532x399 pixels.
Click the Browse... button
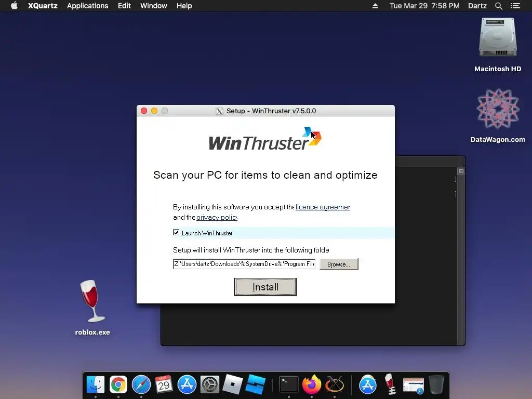point(339,264)
